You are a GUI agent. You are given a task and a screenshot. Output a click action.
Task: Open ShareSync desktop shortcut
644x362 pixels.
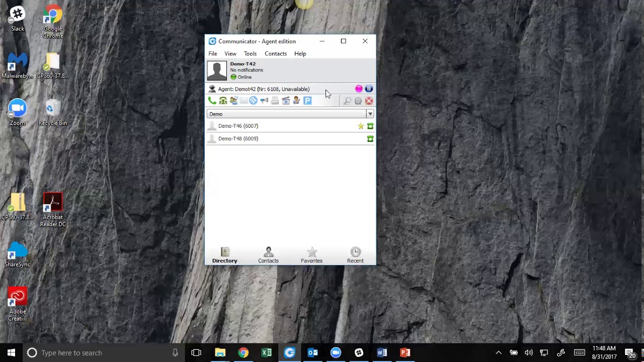(17, 254)
